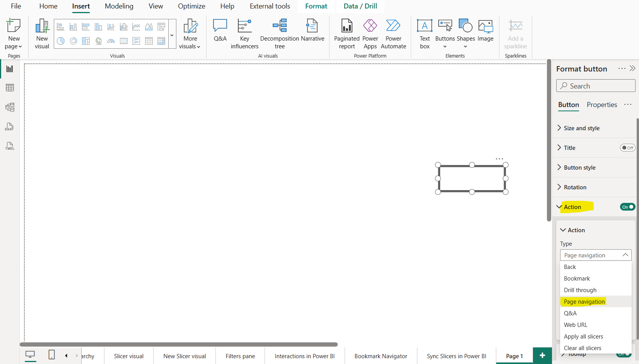Open the TMDL view
The height and width of the screenshot is (364, 639).
click(10, 146)
